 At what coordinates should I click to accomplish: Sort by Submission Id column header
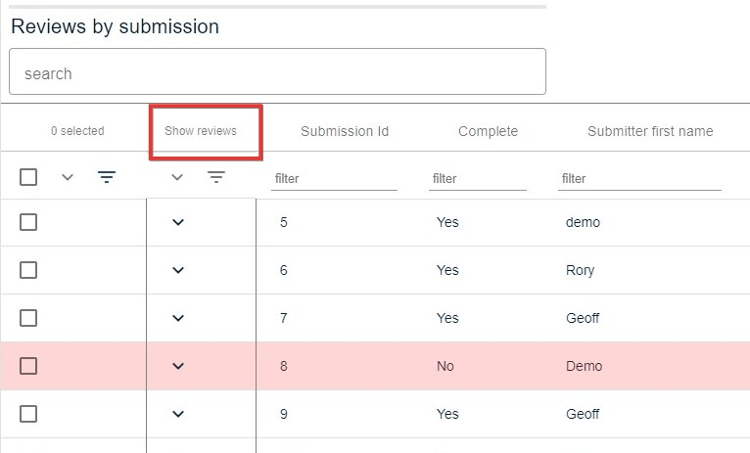pos(344,131)
